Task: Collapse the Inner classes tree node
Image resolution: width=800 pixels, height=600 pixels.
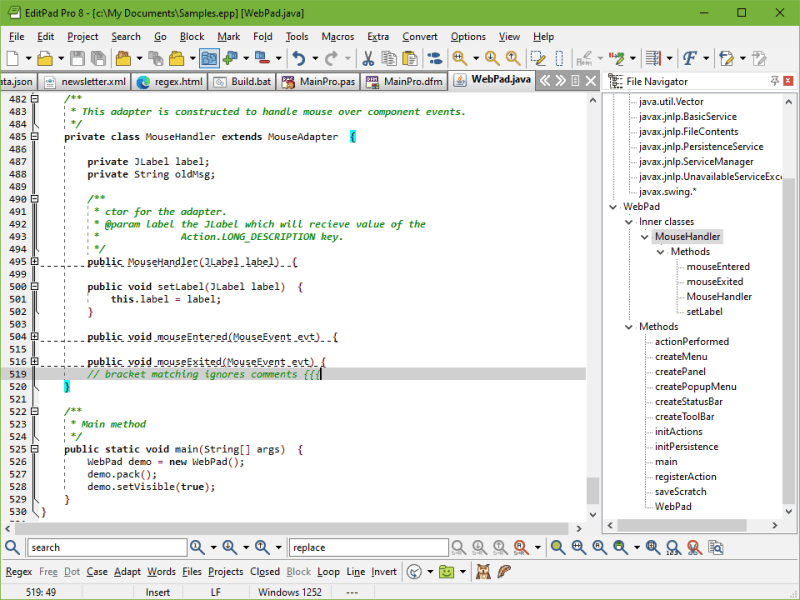Action: tap(629, 222)
